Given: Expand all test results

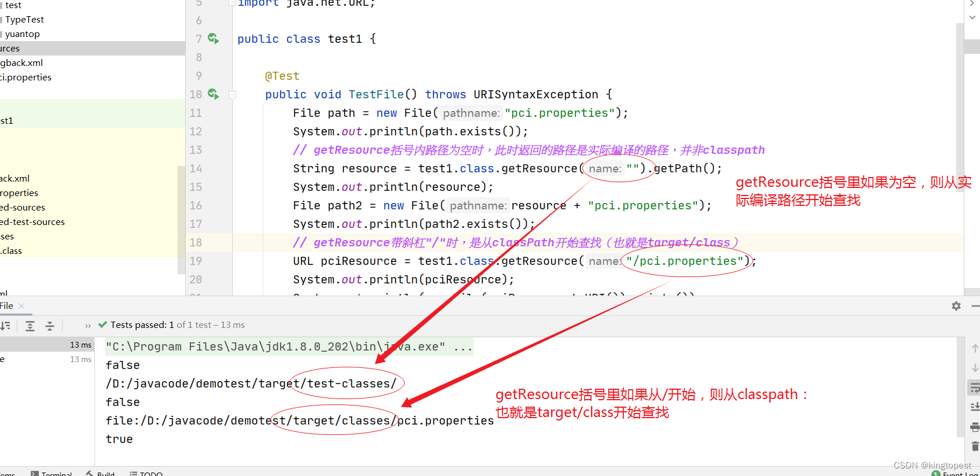Looking at the screenshot, I should (x=30, y=326).
